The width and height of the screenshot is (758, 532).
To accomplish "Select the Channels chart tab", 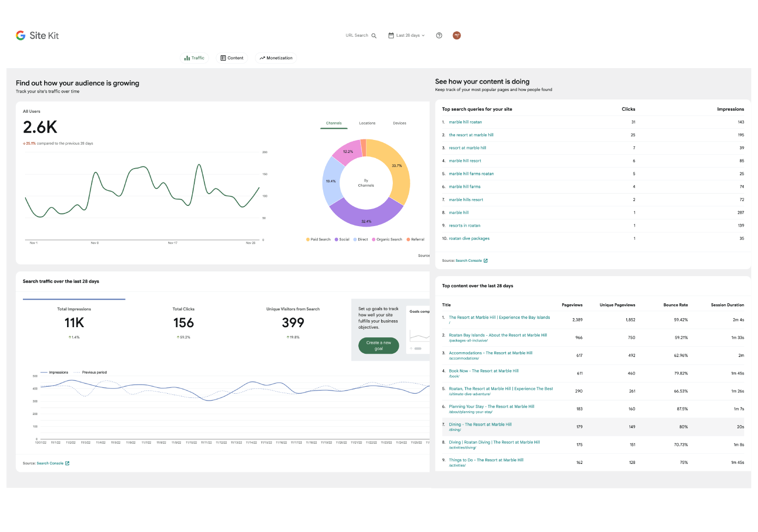I will coord(334,123).
